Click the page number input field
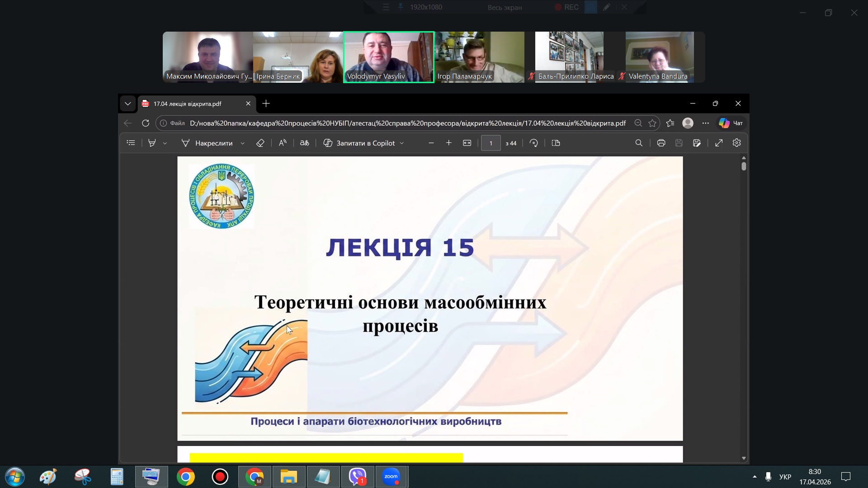 [x=491, y=143]
